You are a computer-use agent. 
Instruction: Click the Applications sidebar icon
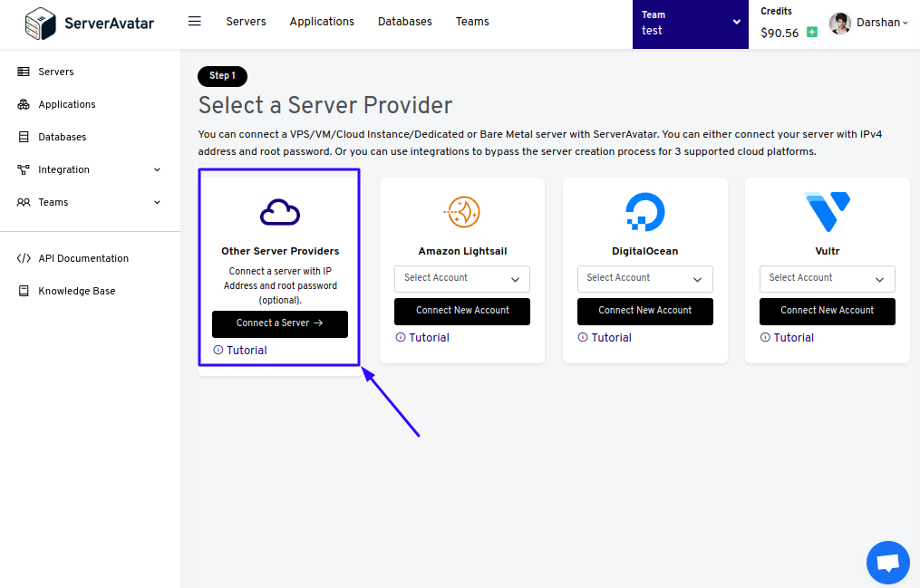(24, 104)
